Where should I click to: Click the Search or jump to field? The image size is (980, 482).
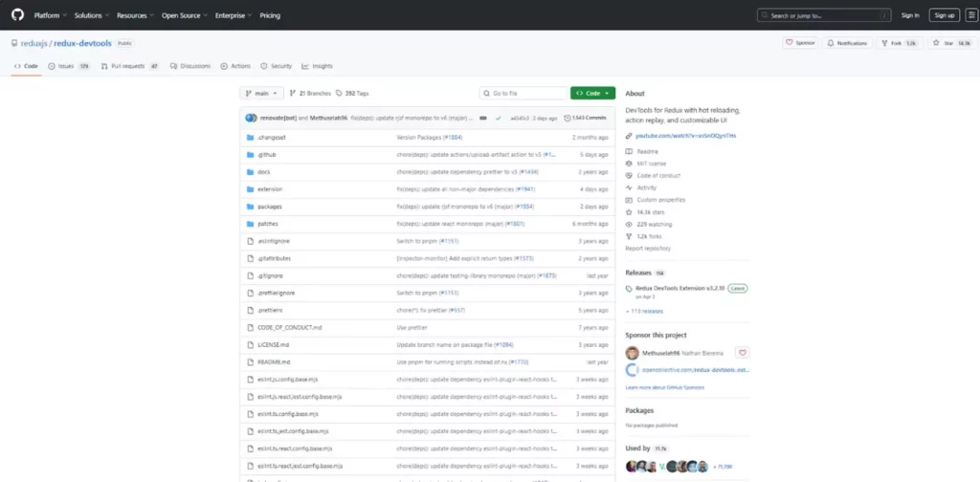click(x=824, y=15)
